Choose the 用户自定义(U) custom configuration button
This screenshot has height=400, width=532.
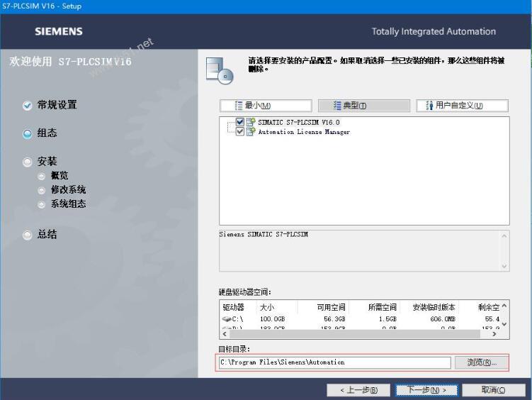(x=462, y=106)
